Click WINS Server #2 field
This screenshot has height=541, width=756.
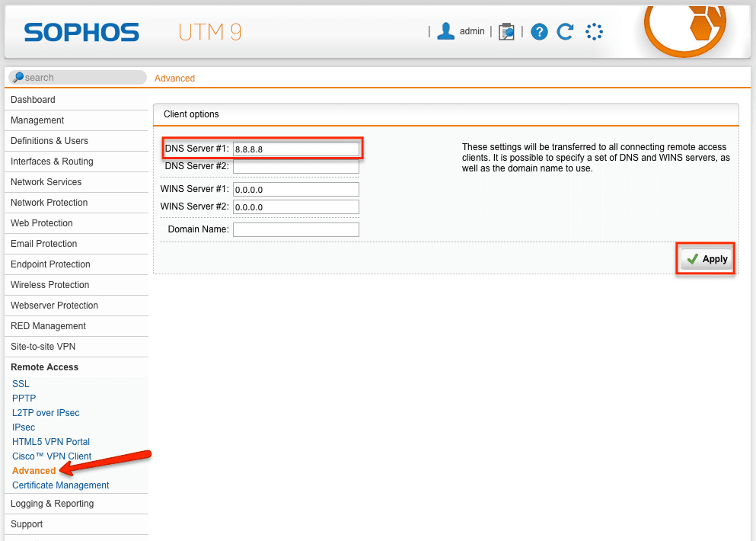point(296,207)
